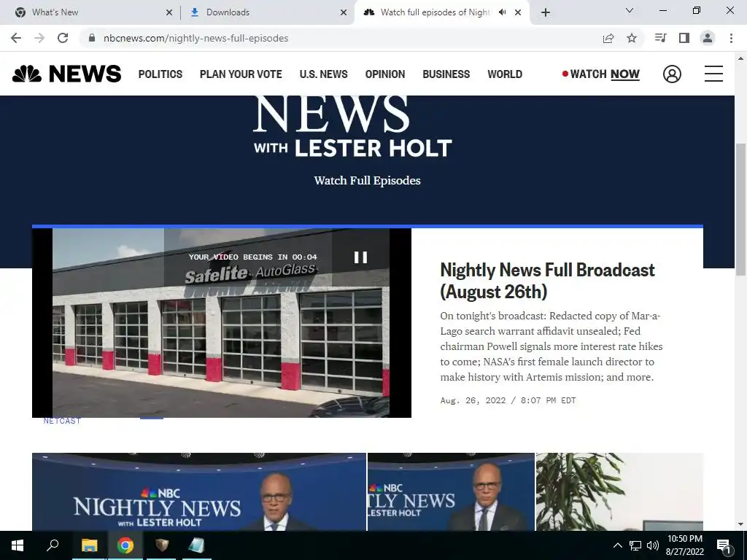Open Nightly News Full Broadcast August 26th
This screenshot has height=560, width=747.
tap(547, 281)
